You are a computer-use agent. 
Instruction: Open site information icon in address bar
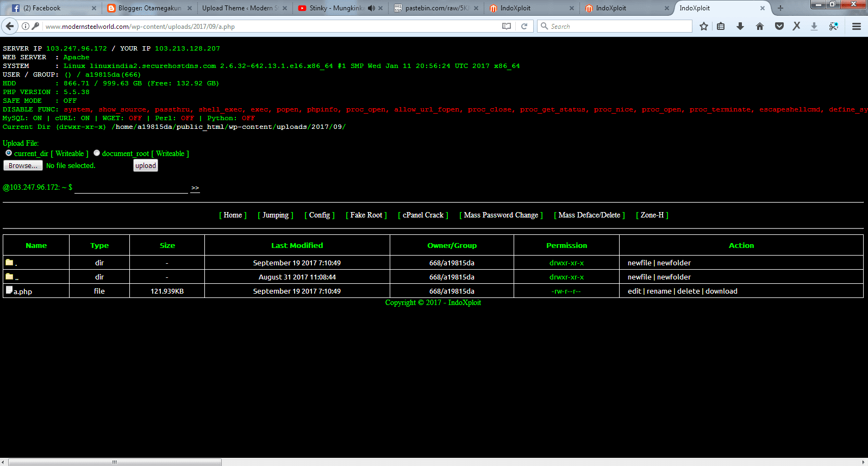pyautogui.click(x=25, y=26)
